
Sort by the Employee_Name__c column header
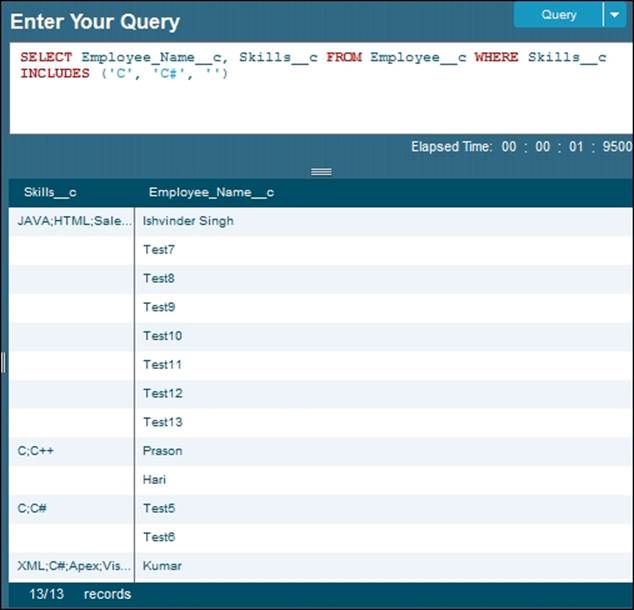pyautogui.click(x=211, y=192)
